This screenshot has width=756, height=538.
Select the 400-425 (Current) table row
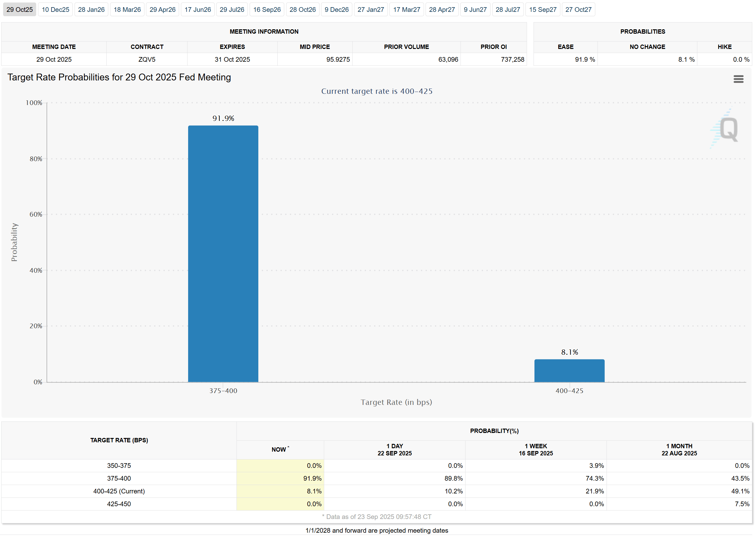point(119,491)
